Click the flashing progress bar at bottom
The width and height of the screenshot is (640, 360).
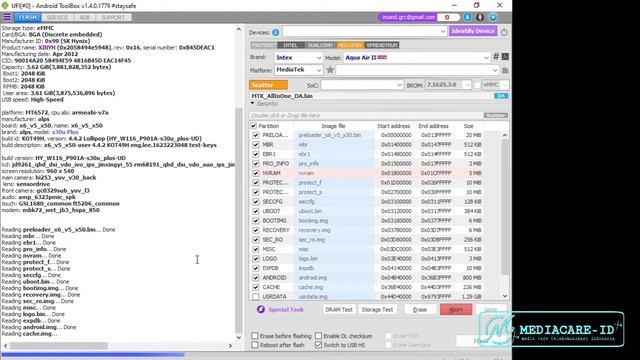(x=256, y=355)
